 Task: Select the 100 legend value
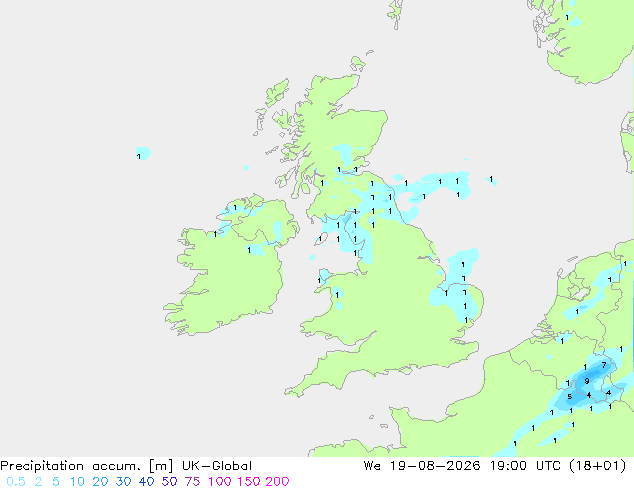pyautogui.click(x=219, y=482)
